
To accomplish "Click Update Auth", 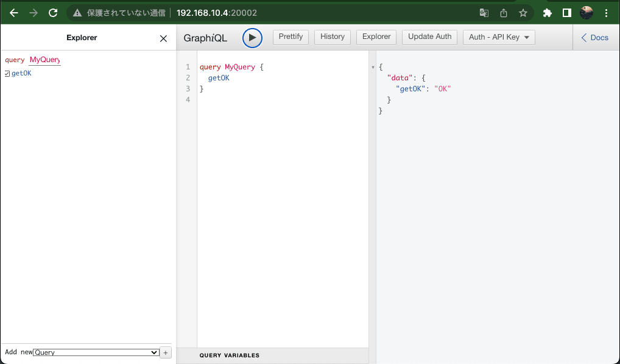I will (x=430, y=37).
